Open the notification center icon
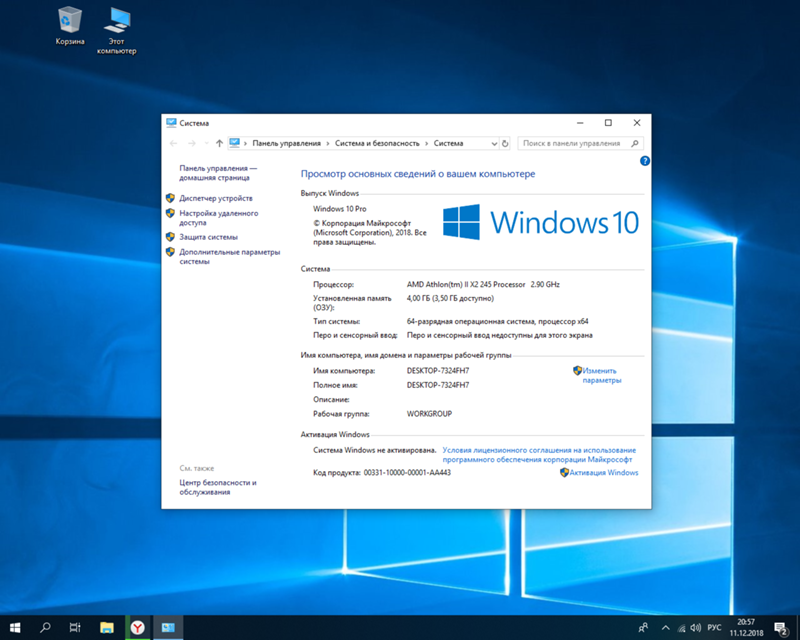The height and width of the screenshot is (640, 800). click(x=781, y=628)
